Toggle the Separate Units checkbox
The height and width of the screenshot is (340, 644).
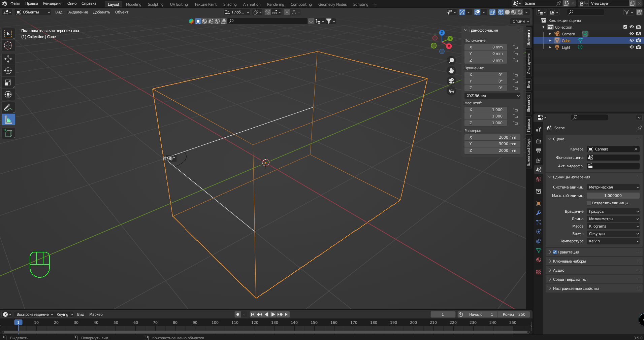point(589,203)
